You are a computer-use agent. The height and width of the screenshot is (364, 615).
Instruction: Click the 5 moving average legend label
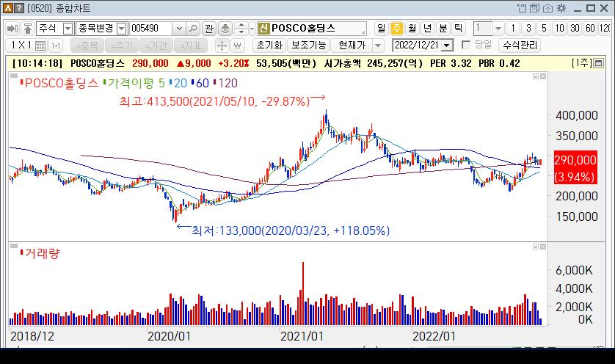[x=161, y=83]
